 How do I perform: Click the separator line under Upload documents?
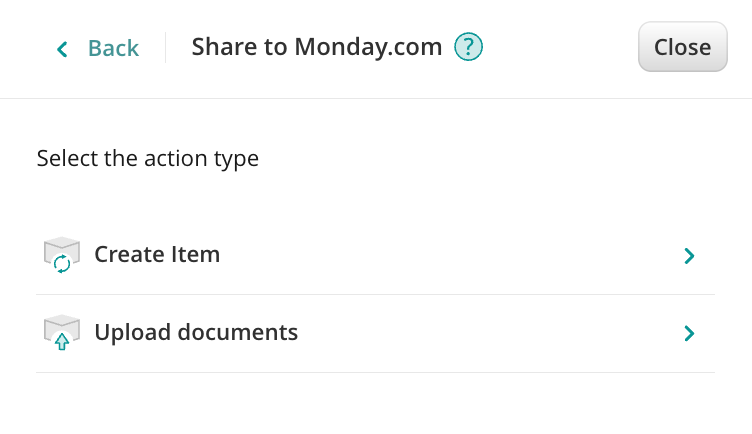[x=375, y=372]
